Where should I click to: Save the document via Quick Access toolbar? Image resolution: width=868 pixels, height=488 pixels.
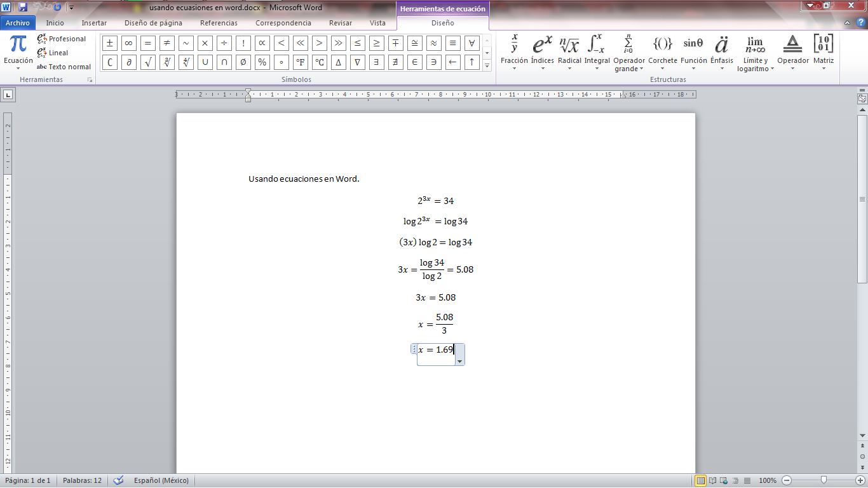24,8
